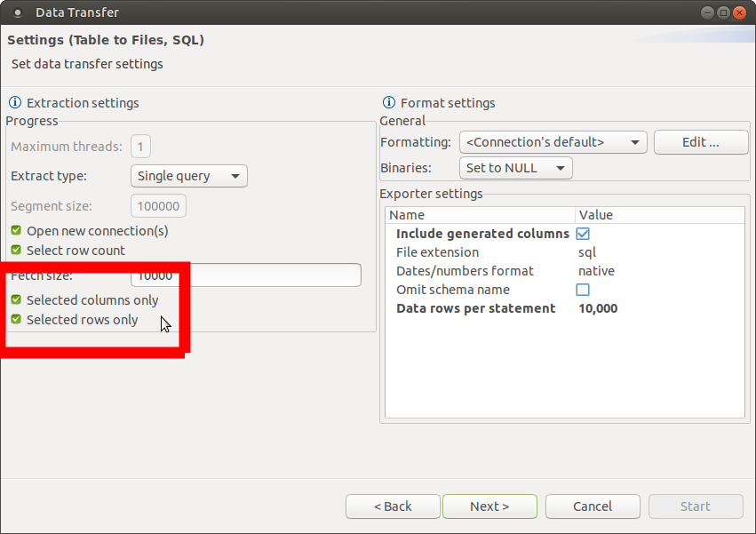Enable Omit schema name

pos(583,290)
